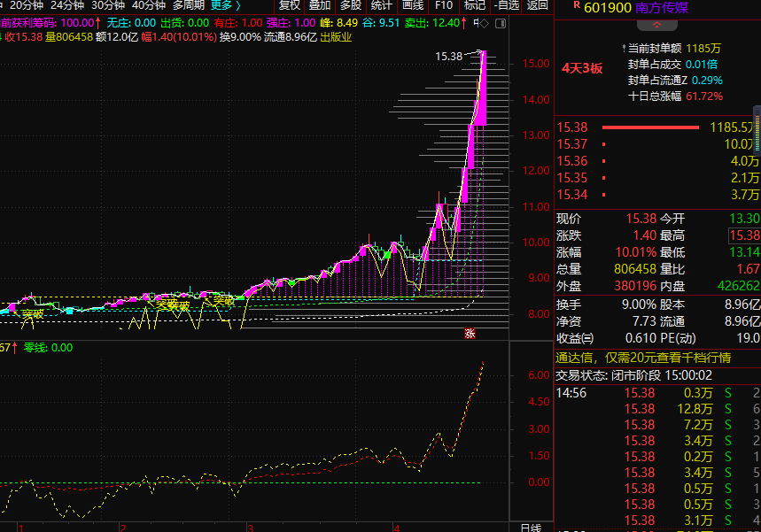Open the 自选 watchlist dropdown

(x=507, y=5)
